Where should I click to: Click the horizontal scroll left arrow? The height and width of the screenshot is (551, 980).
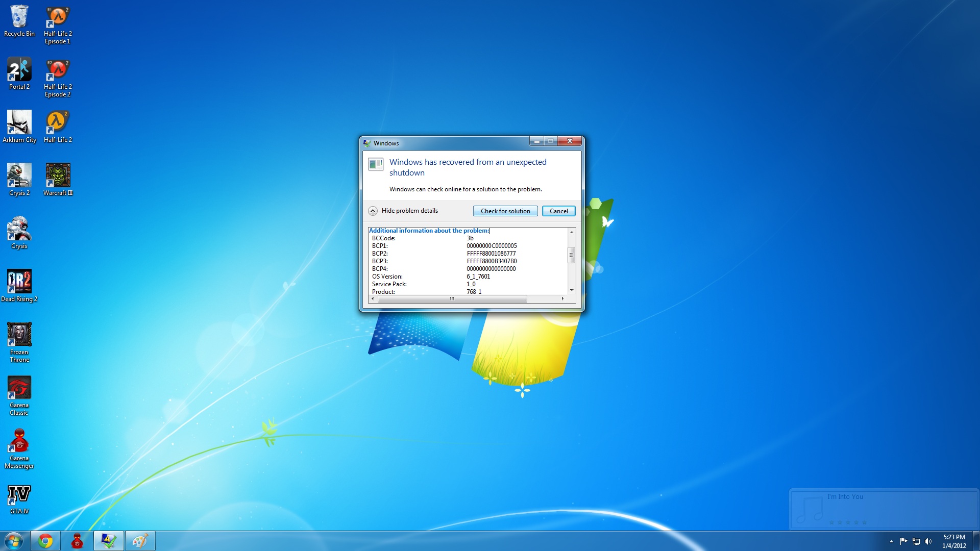[x=373, y=299]
